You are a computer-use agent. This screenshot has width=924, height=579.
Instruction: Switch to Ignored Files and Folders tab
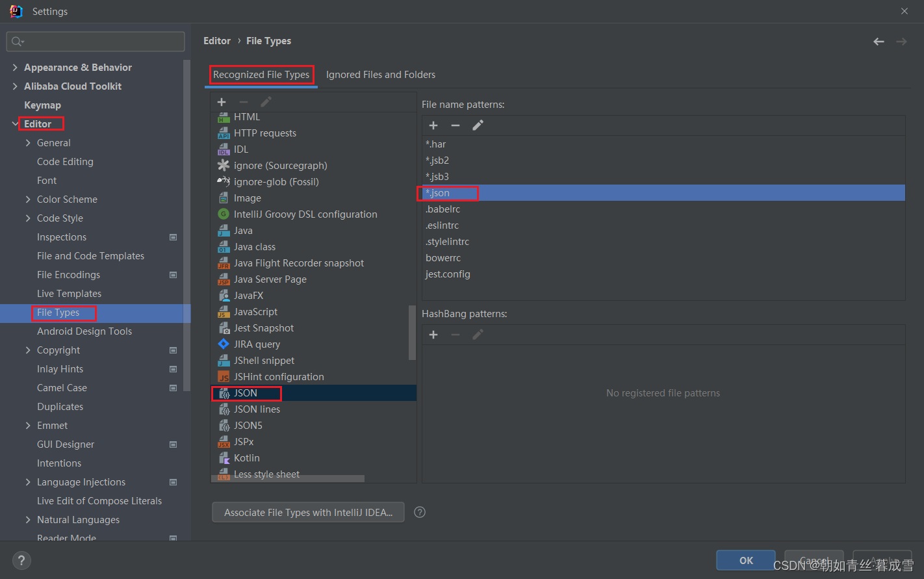(x=381, y=75)
